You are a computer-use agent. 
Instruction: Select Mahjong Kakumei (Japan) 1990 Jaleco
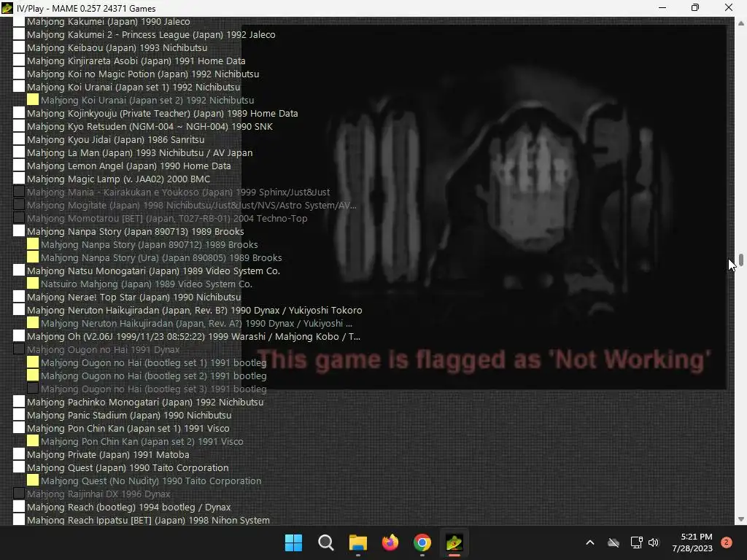click(109, 21)
